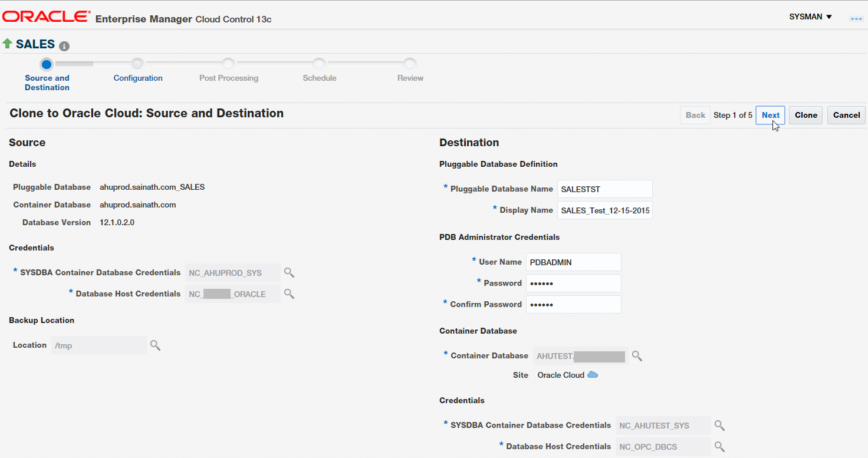
Task: Click the info icon beside SALES
Action: (x=64, y=46)
